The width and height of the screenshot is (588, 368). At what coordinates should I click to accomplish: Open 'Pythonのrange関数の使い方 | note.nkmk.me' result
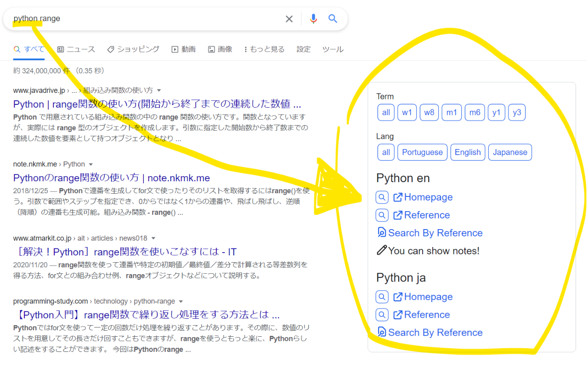click(x=111, y=178)
